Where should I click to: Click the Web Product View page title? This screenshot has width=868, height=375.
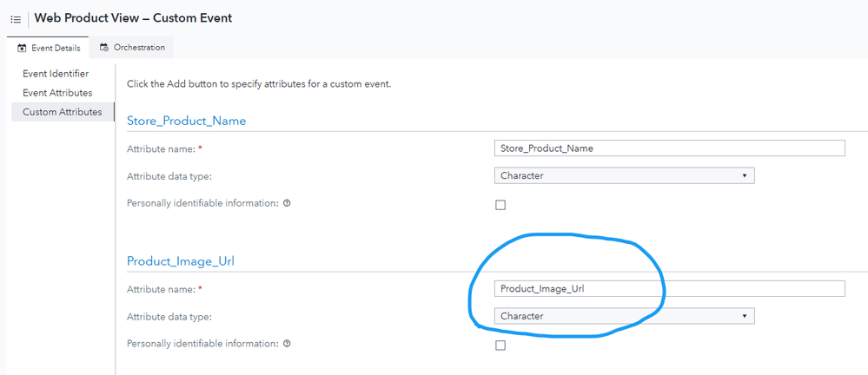click(x=133, y=17)
